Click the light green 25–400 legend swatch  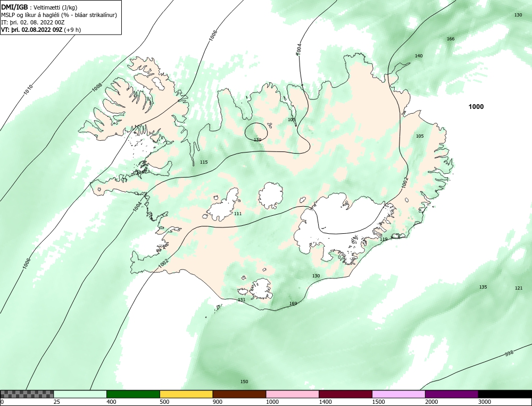click(80, 394)
